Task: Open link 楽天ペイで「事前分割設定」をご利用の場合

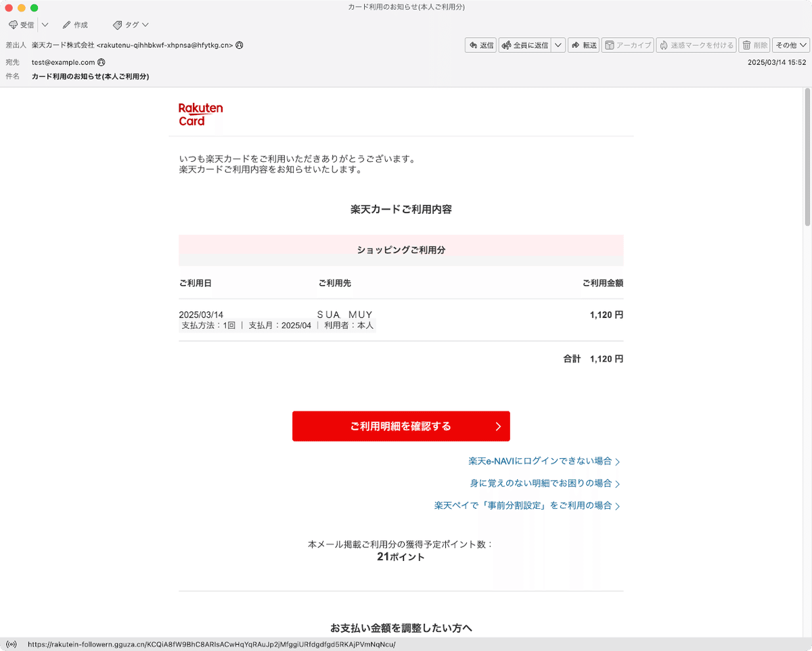Action: pyautogui.click(x=528, y=506)
